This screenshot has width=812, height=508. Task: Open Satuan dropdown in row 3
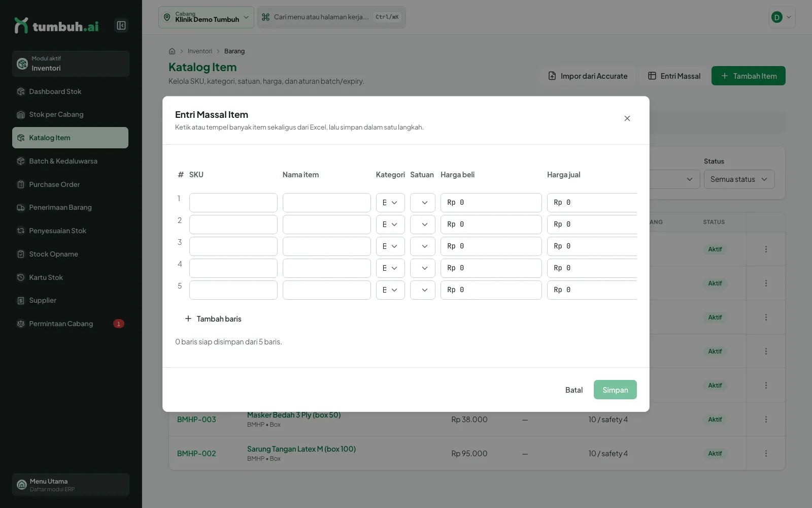(423, 246)
